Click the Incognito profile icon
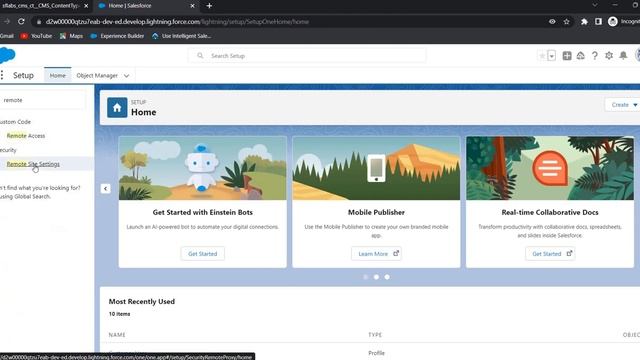The width and height of the screenshot is (640, 360). pyautogui.click(x=612, y=22)
